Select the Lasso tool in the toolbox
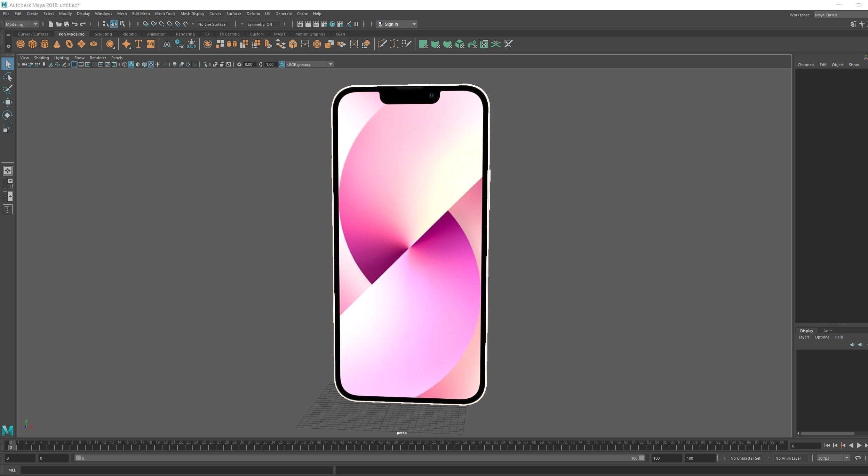 coord(8,77)
